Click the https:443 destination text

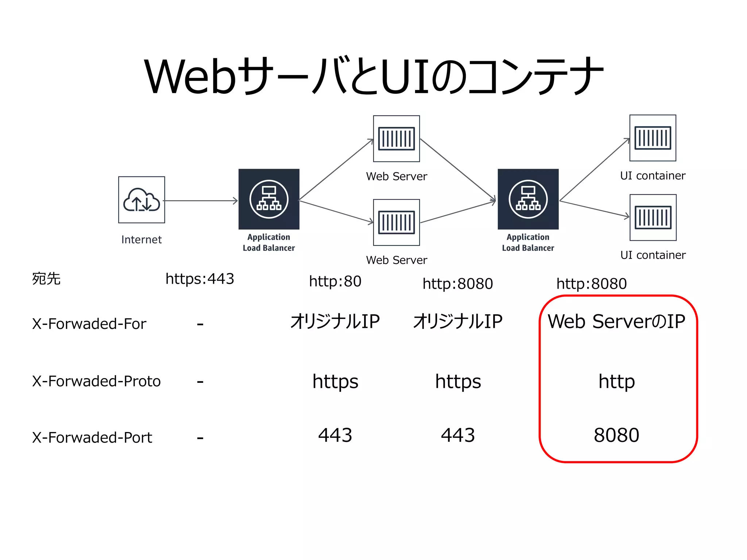(x=200, y=279)
